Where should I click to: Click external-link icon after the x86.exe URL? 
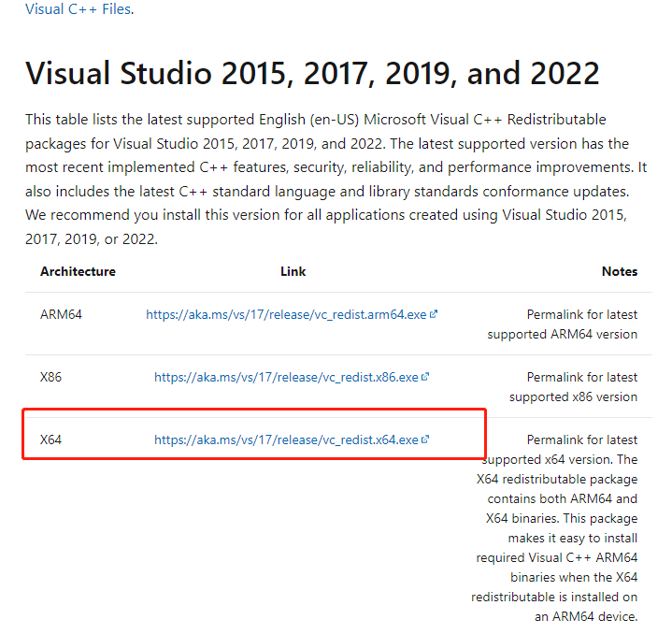(x=425, y=377)
